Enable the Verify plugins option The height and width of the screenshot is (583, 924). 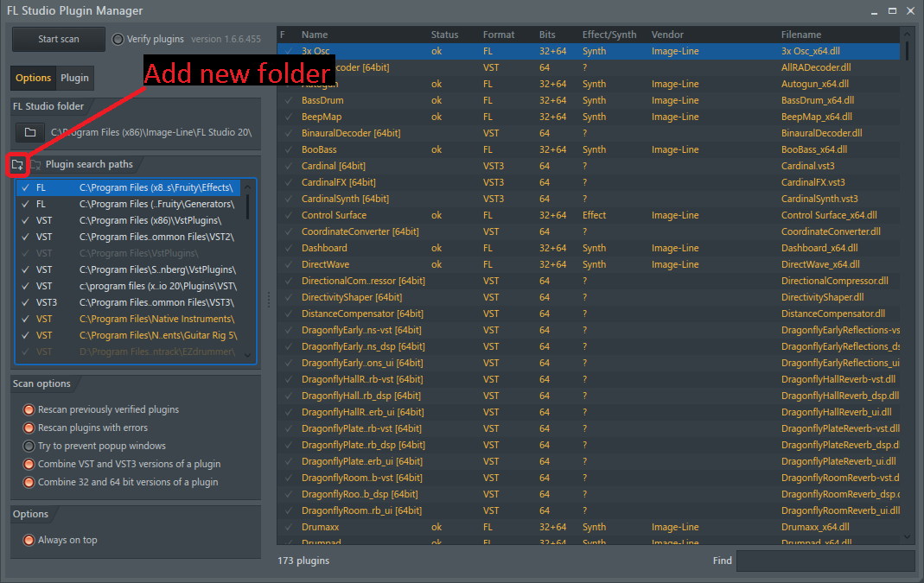point(118,39)
